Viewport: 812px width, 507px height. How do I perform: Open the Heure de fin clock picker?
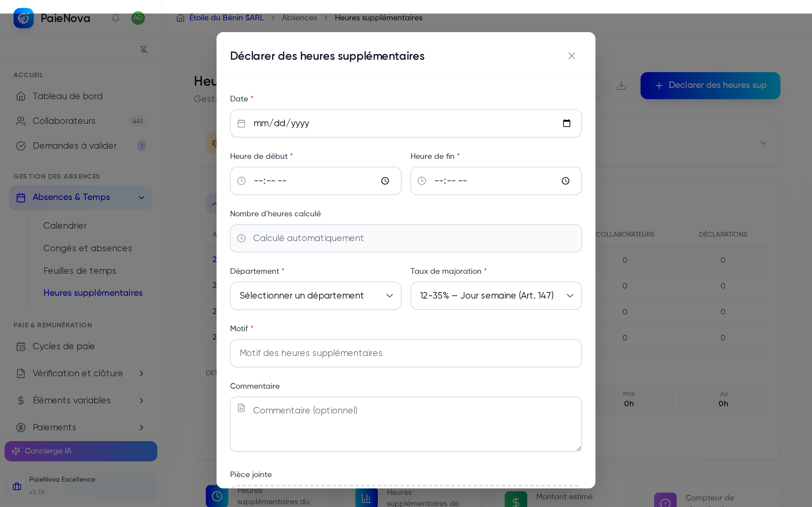coord(565,181)
